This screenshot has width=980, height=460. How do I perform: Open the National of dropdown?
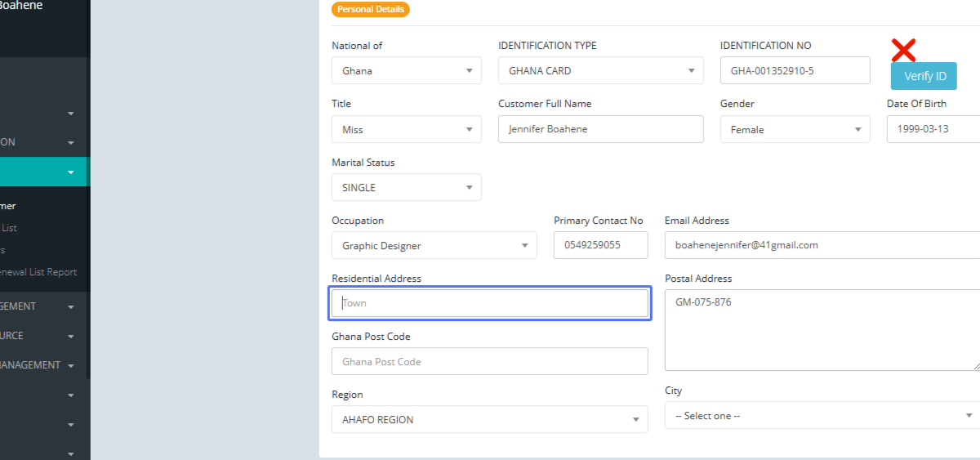pyautogui.click(x=406, y=71)
